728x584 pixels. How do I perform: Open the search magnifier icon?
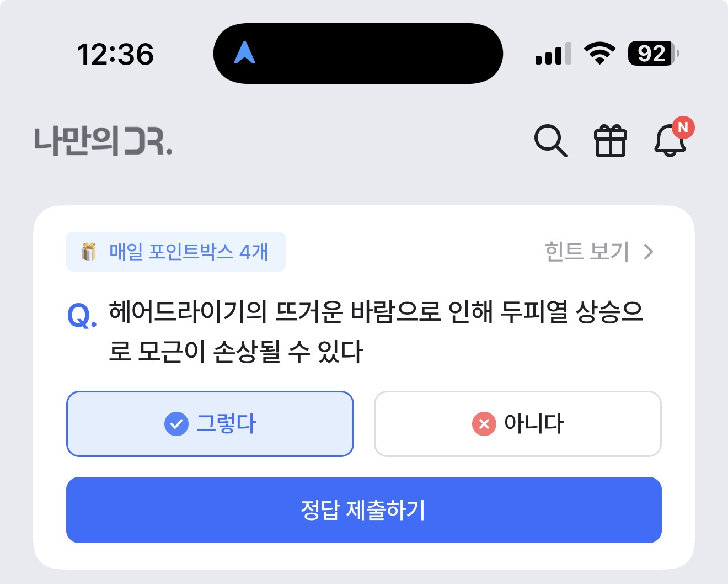550,141
